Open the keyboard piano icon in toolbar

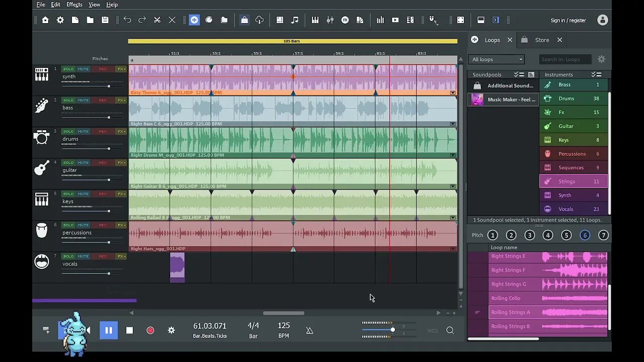[315, 20]
